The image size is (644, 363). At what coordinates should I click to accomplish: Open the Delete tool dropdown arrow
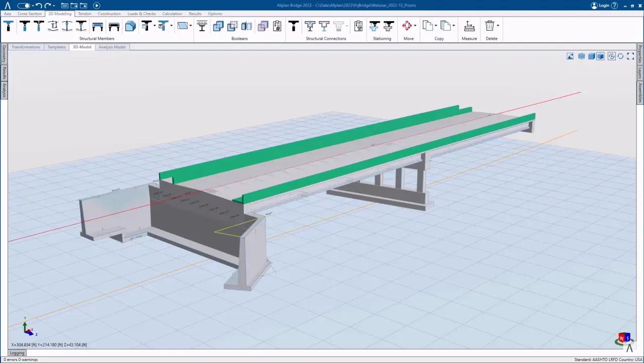tap(497, 26)
